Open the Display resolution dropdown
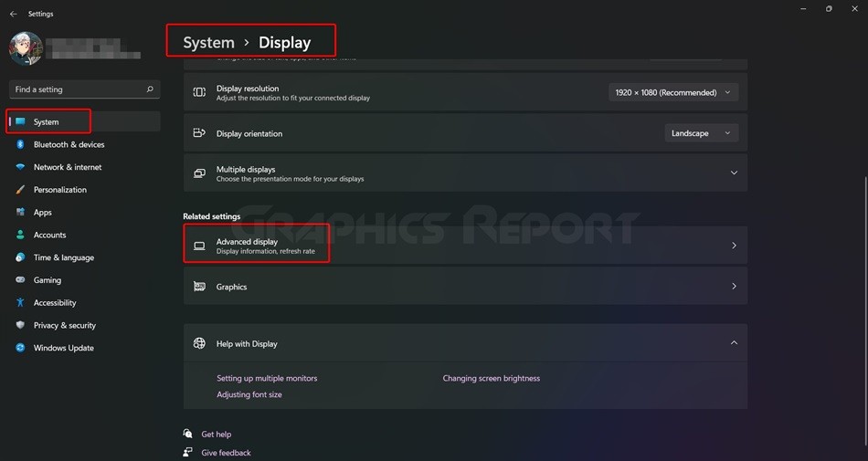This screenshot has height=461, width=868. coord(673,92)
